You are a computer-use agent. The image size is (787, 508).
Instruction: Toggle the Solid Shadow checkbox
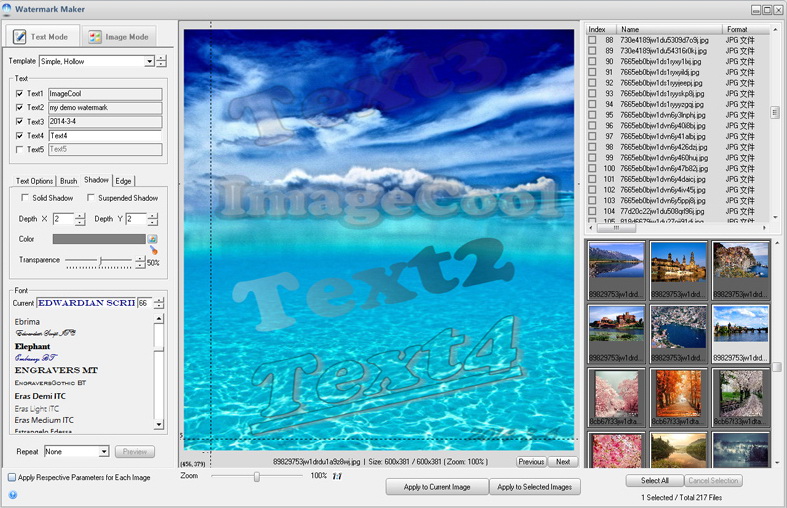pyautogui.click(x=25, y=198)
